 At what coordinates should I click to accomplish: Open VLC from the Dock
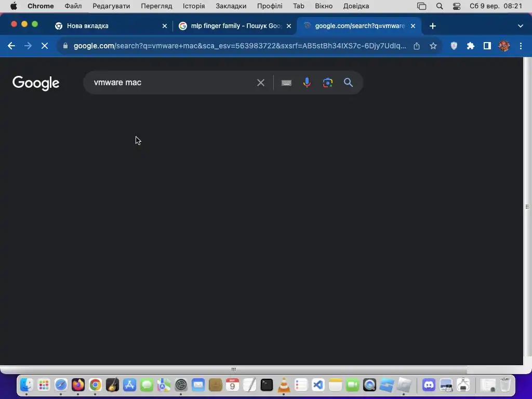(x=284, y=385)
